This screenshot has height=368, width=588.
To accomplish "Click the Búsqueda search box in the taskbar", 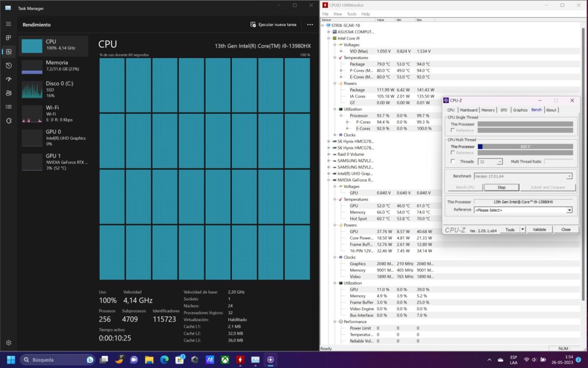I will coord(60,359).
